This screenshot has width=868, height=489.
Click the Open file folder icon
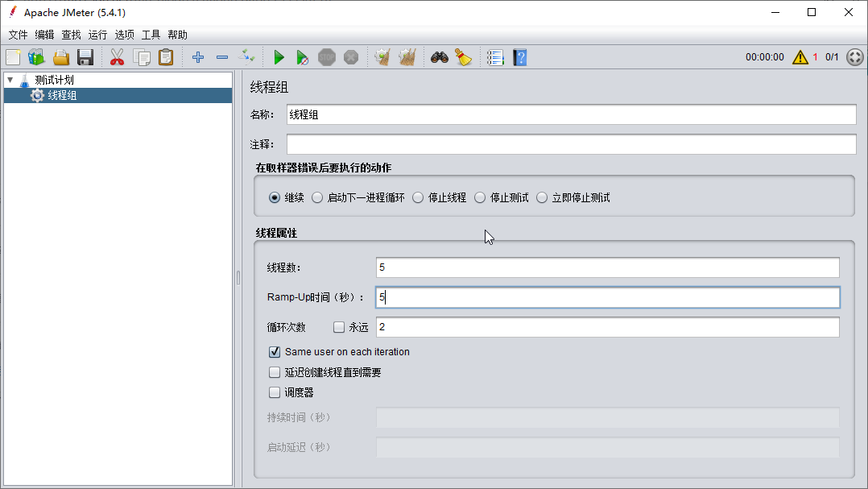tap(61, 57)
